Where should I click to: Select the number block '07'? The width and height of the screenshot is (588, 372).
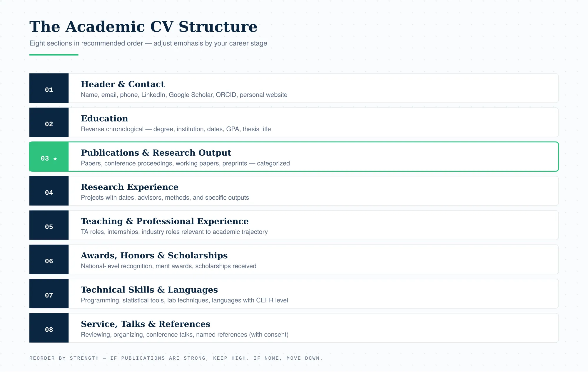(49, 294)
